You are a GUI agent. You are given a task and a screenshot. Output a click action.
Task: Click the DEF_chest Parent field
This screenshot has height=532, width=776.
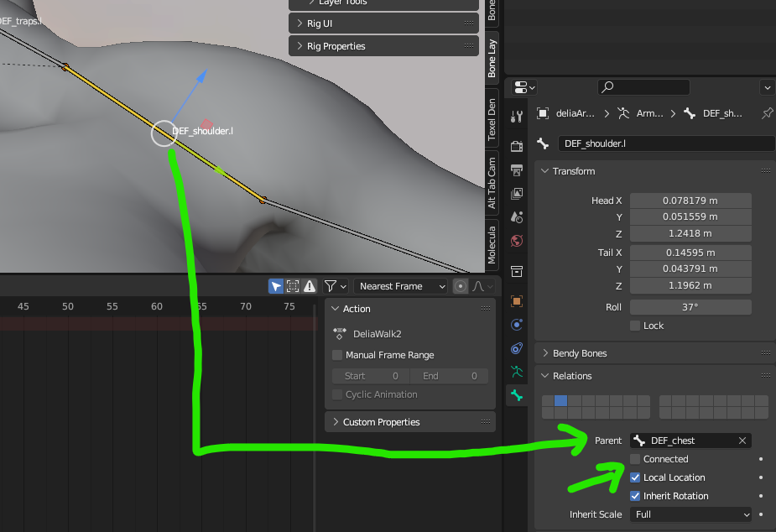coord(690,441)
